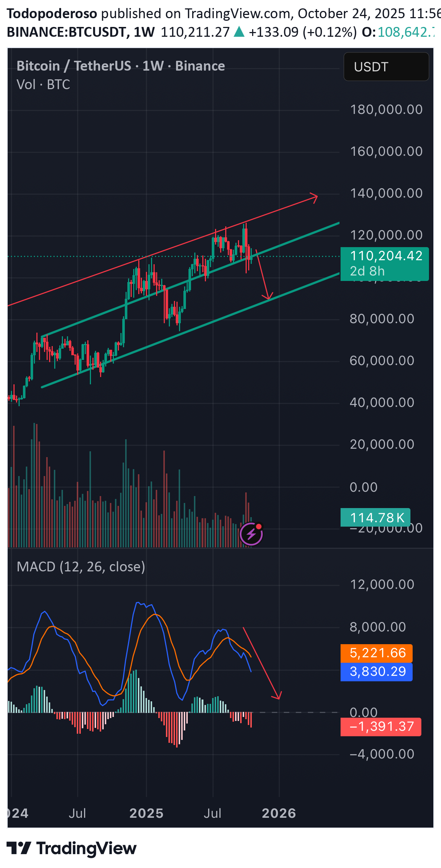Click the orange signal value 5,221.66
This screenshot has width=441, height=868.
coord(377,653)
